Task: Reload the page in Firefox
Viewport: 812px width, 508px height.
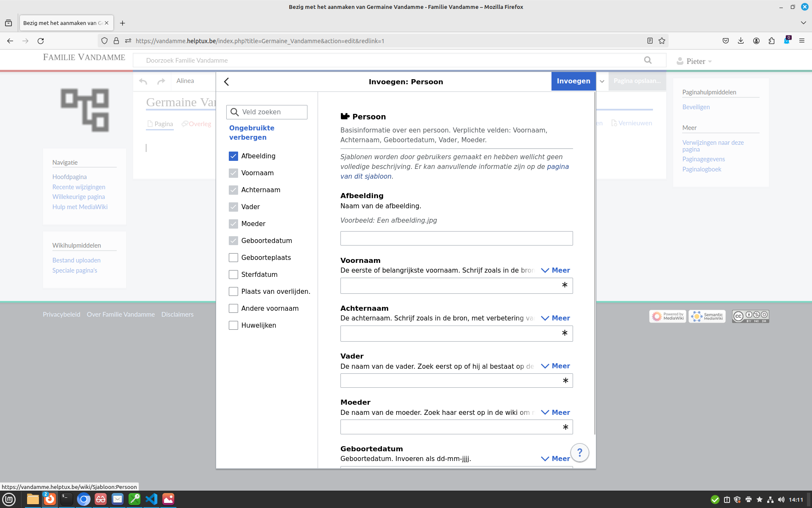Action: [x=41, y=41]
